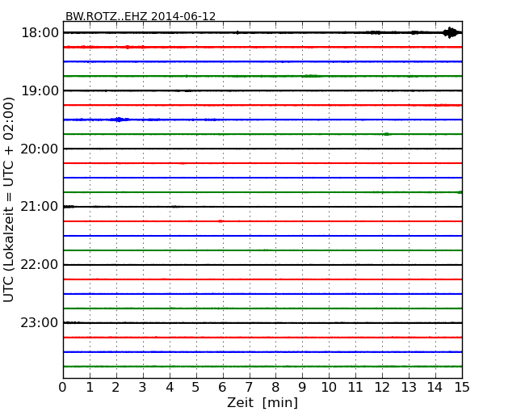Click the red blip near minute 6 after 21:00
Viewport: 525px width, 420px height.
pos(220,221)
